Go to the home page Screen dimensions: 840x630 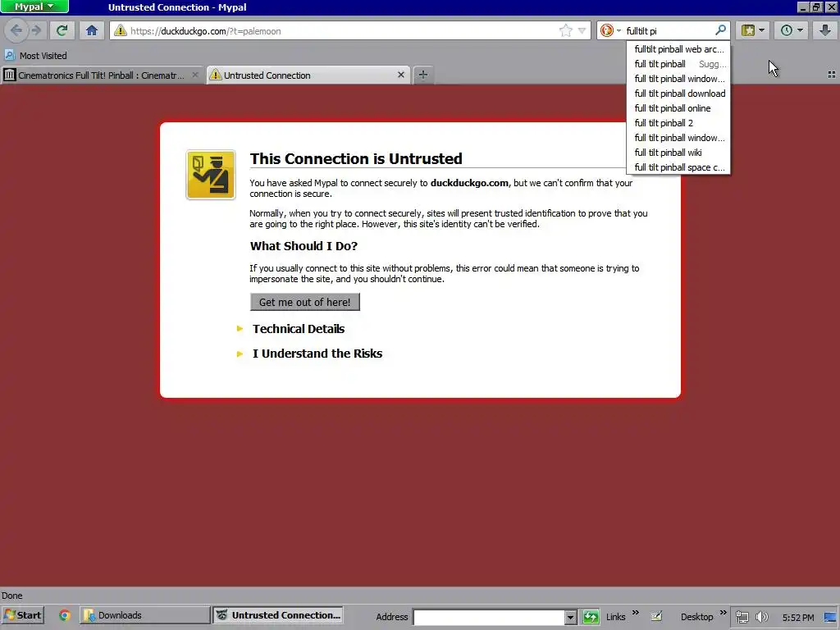92,30
